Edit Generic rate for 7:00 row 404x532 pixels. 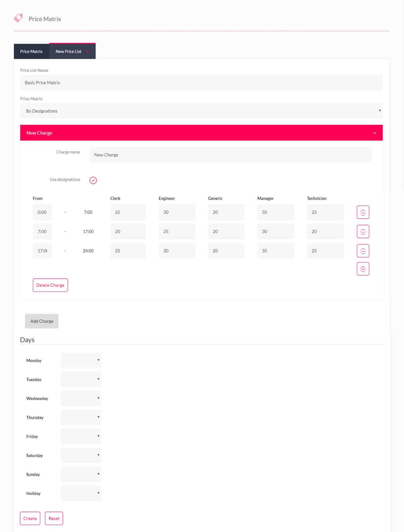[226, 231]
